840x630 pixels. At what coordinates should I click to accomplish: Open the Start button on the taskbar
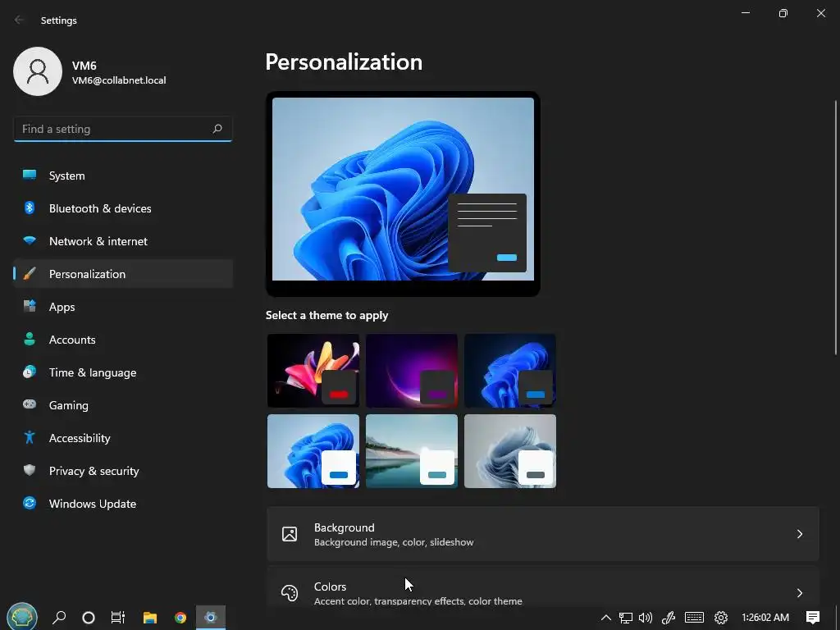pos(21,617)
